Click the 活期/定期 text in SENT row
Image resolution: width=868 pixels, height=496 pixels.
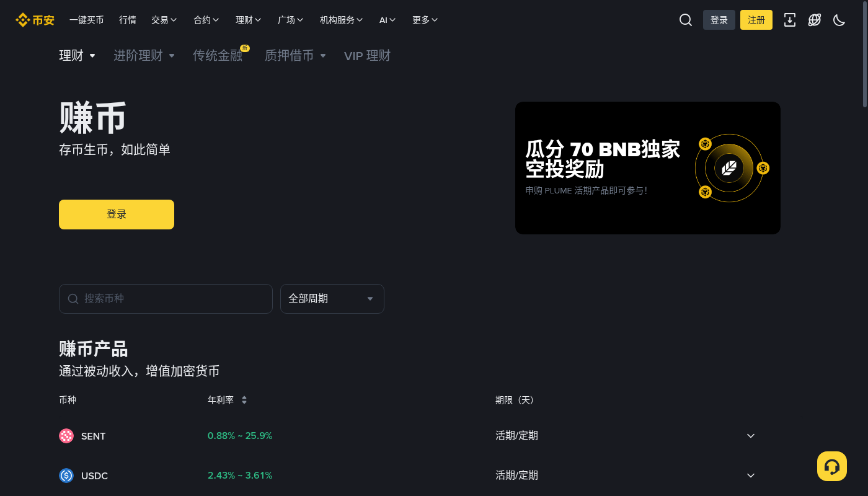coord(516,436)
